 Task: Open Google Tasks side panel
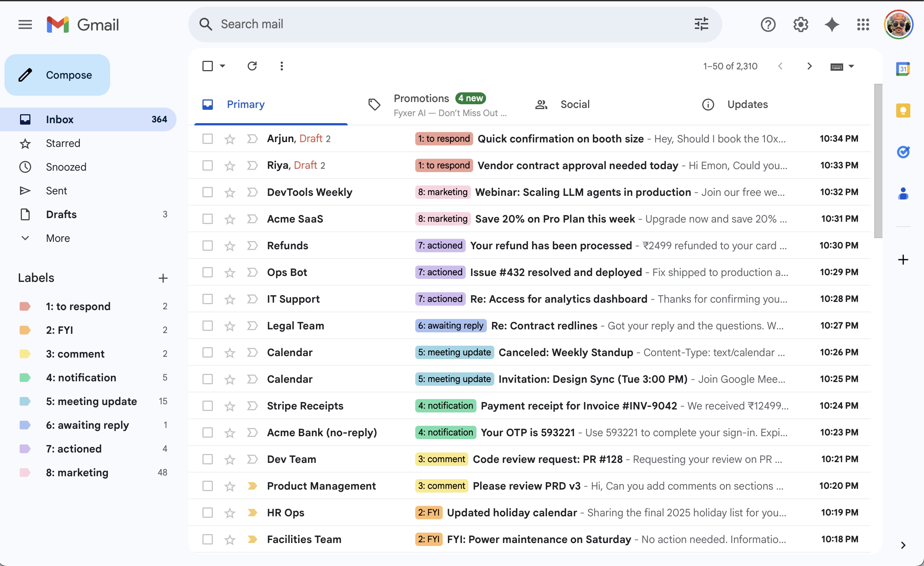(904, 152)
